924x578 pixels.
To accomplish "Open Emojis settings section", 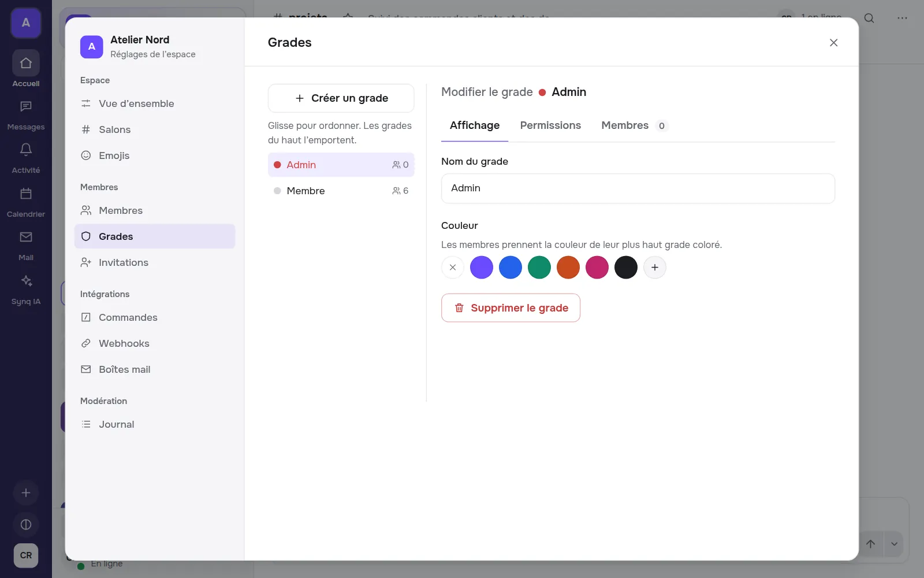I will coord(155,155).
